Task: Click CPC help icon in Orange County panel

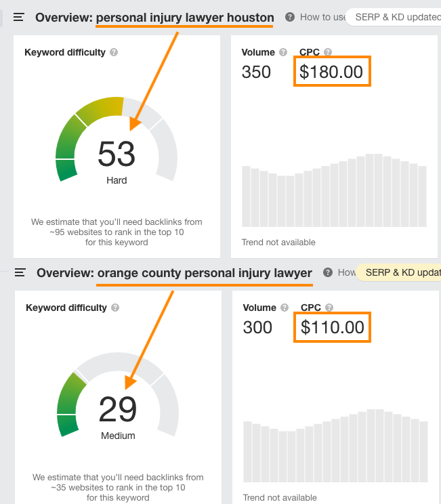Action: pyautogui.click(x=329, y=308)
